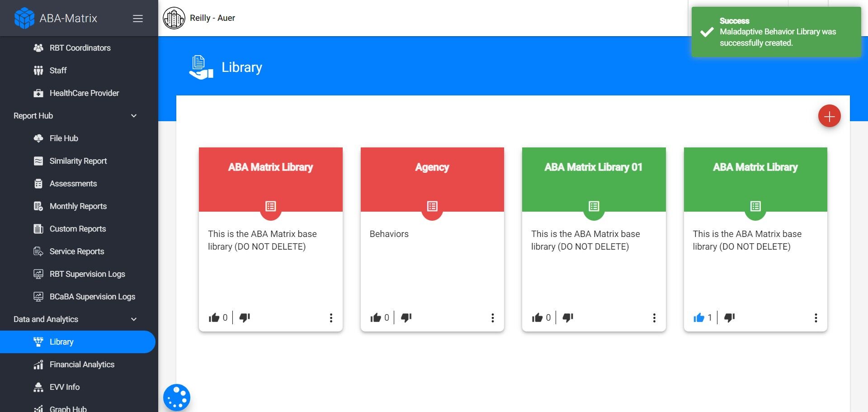Image resolution: width=868 pixels, height=412 pixels.
Task: Click list icon on ABA Matrix Library 01 card
Action: tap(594, 206)
